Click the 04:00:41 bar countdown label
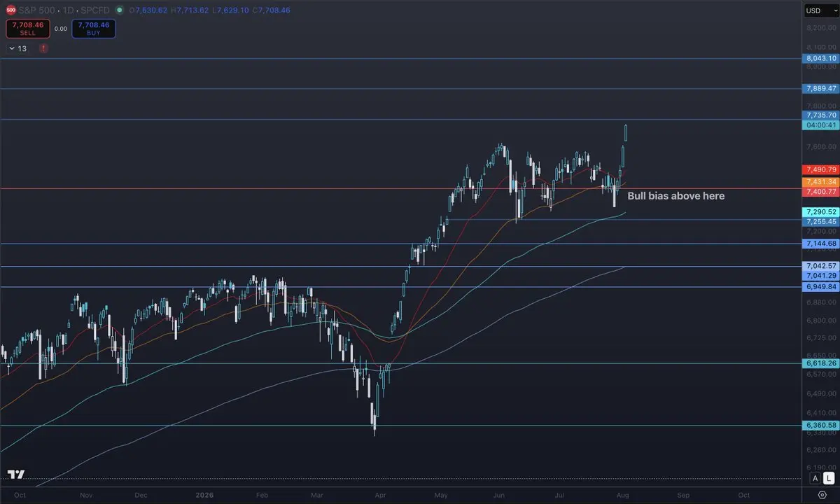 click(x=821, y=125)
